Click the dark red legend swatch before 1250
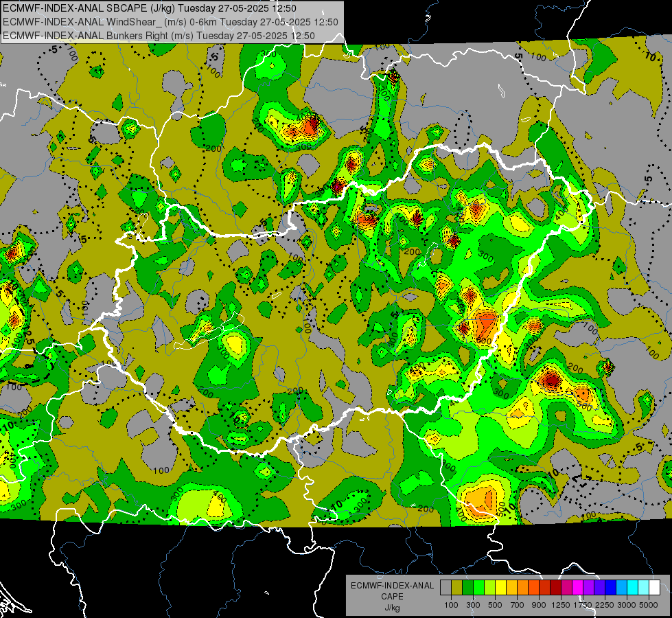This screenshot has width=672, height=618. (x=555, y=588)
